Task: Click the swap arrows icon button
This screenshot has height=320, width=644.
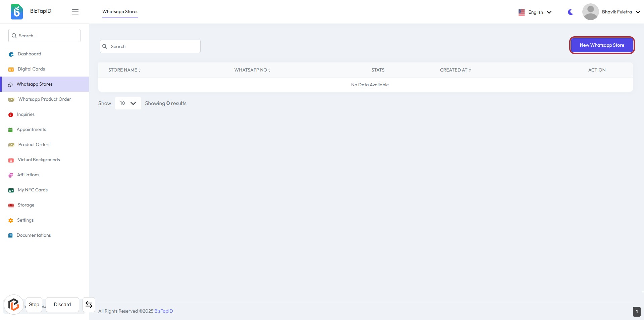Action: tap(89, 305)
